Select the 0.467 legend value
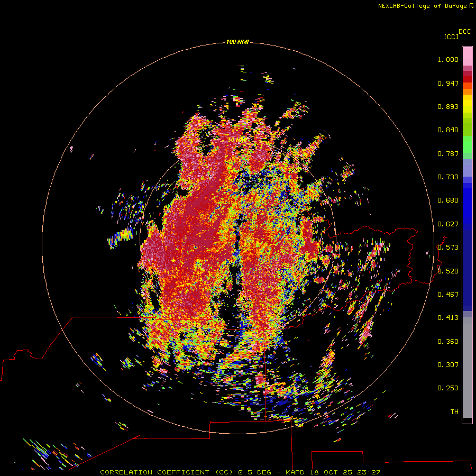The height and width of the screenshot is (476, 476). pos(448,295)
